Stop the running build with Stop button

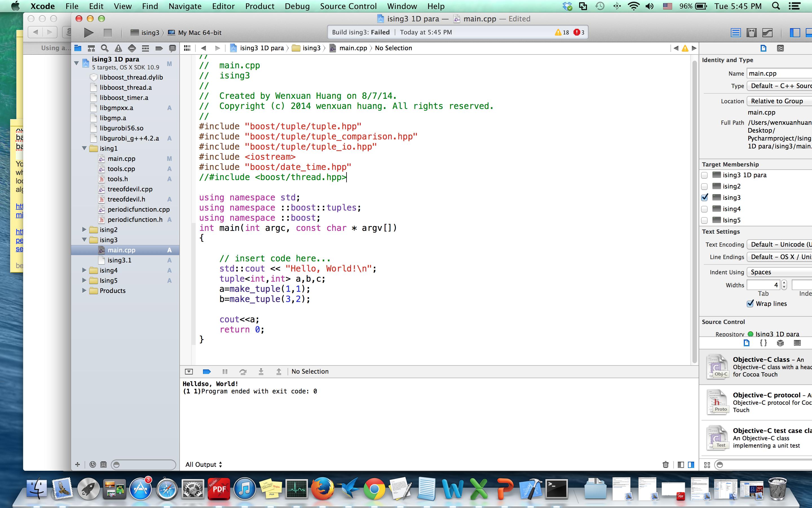pyautogui.click(x=107, y=32)
